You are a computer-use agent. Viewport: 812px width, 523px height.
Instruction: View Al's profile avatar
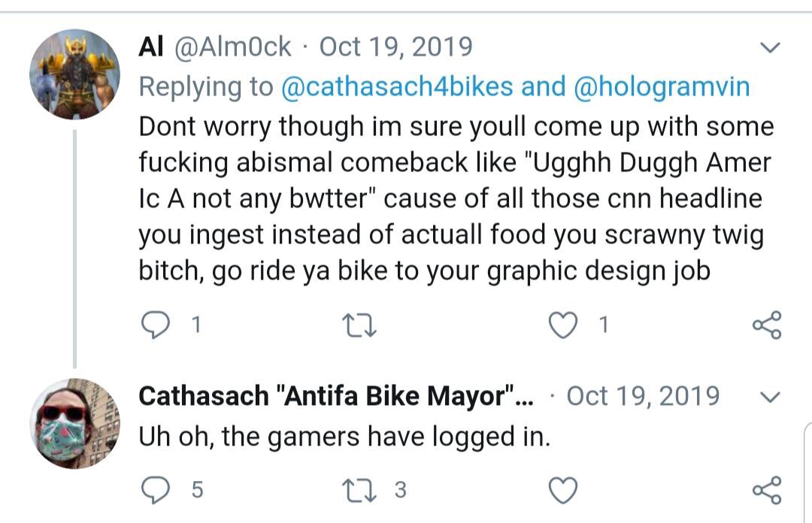(74, 74)
